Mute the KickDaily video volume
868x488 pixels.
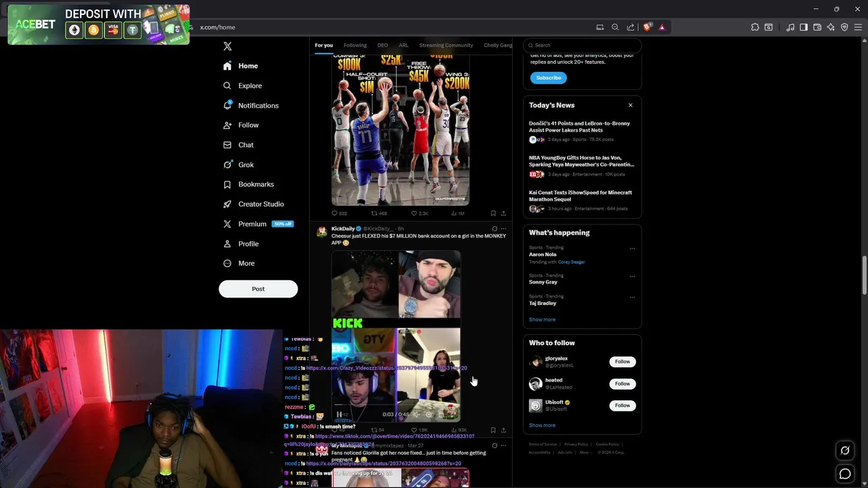416,414
